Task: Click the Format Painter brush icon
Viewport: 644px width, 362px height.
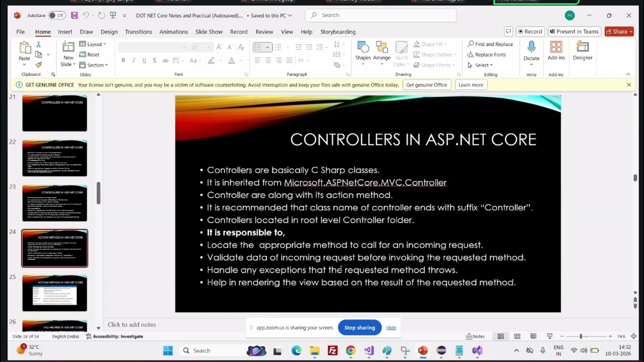Action: (x=38, y=65)
